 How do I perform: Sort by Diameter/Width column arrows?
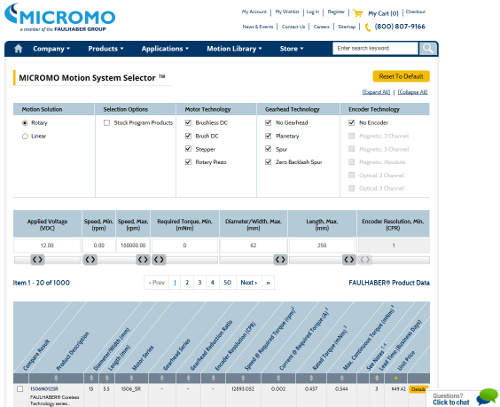pyautogui.click(x=91, y=378)
